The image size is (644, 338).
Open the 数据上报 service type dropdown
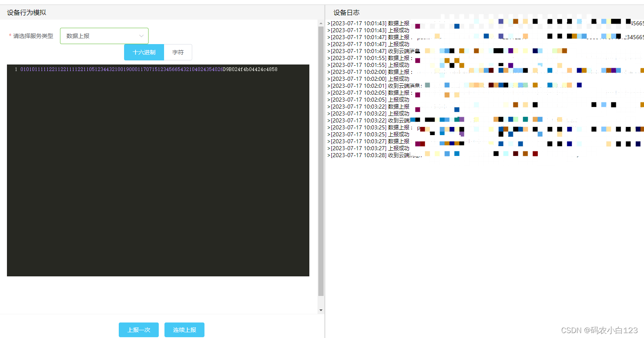(104, 36)
